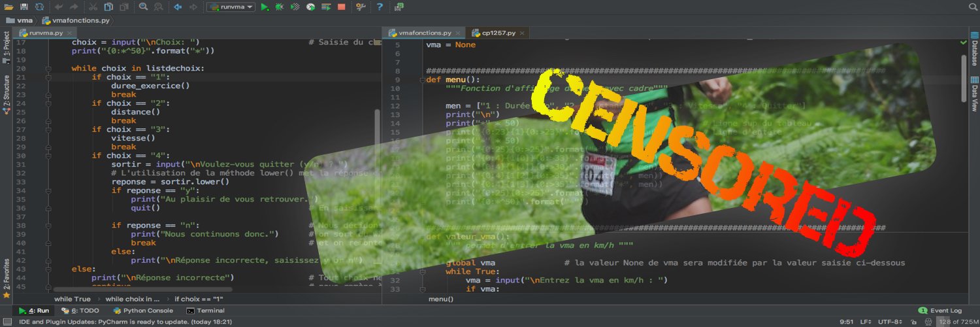Click the Save All disk icon
Viewport: 980px width, 327px height.
pyautogui.click(x=24, y=7)
